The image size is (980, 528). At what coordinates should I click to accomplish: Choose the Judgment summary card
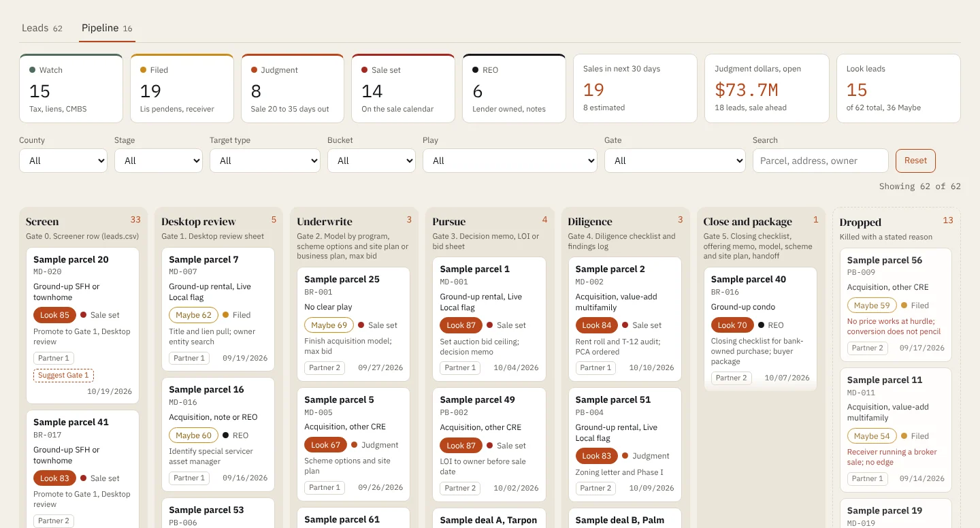click(293, 88)
